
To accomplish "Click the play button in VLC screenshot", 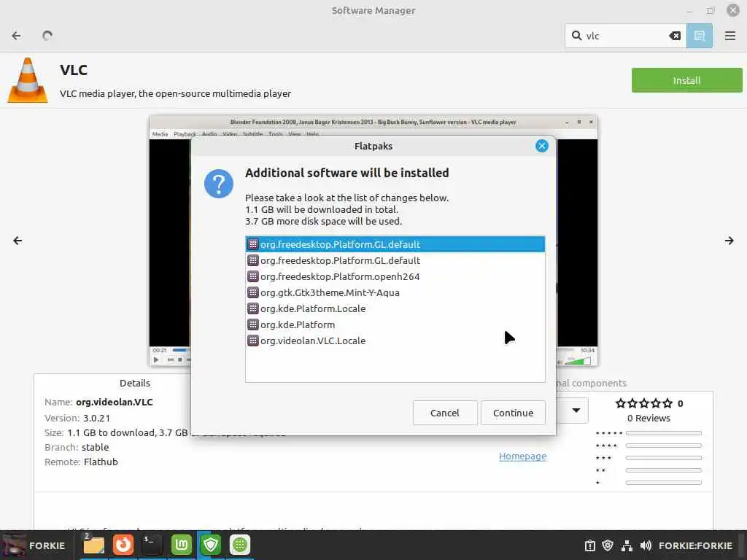I will tap(156, 359).
